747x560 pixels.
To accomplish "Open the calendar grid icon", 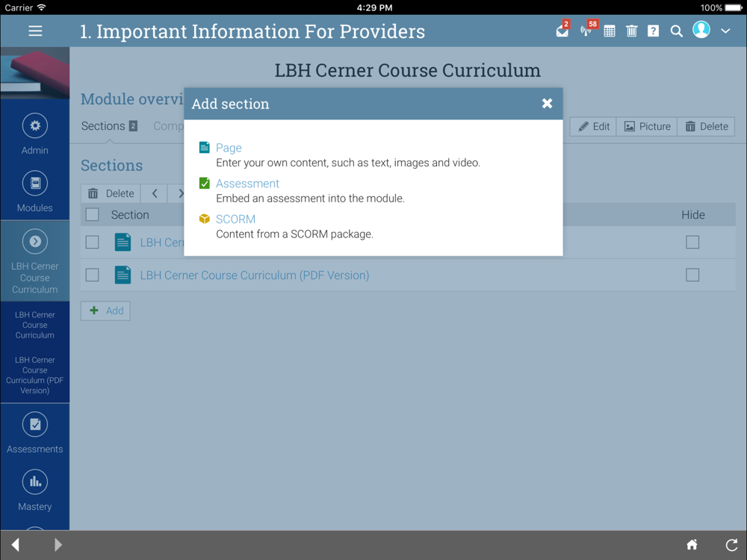I will point(610,31).
